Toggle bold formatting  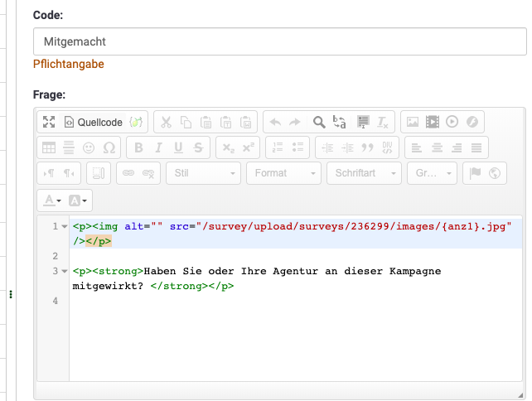(x=138, y=147)
